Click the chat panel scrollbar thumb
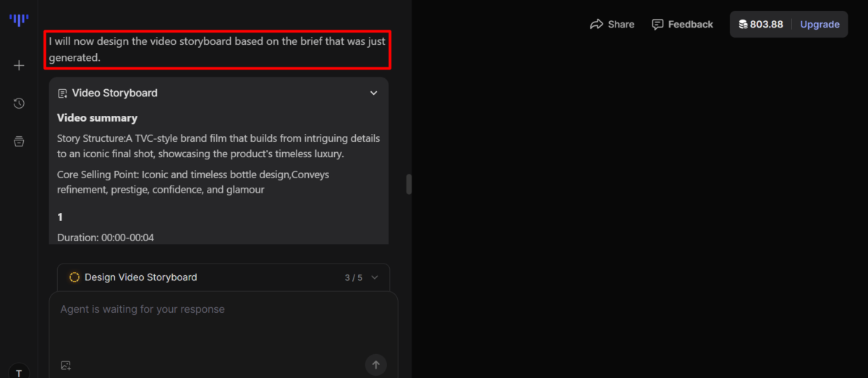 (x=409, y=185)
